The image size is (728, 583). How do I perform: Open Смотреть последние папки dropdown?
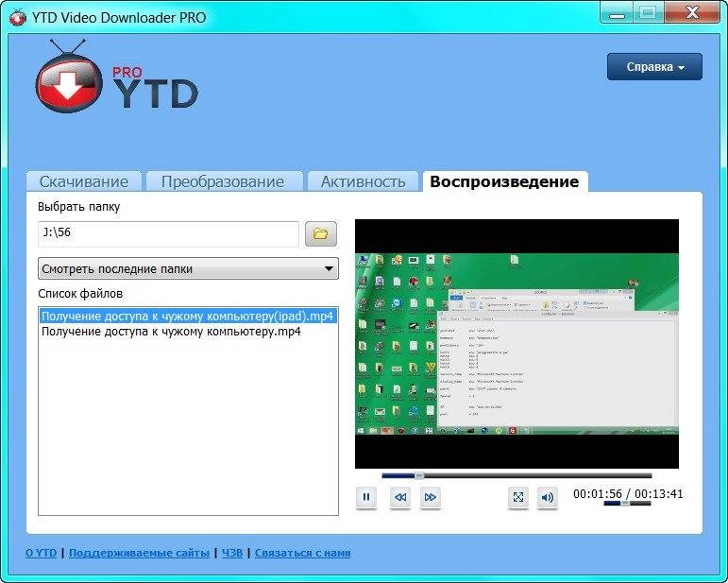coord(188,268)
